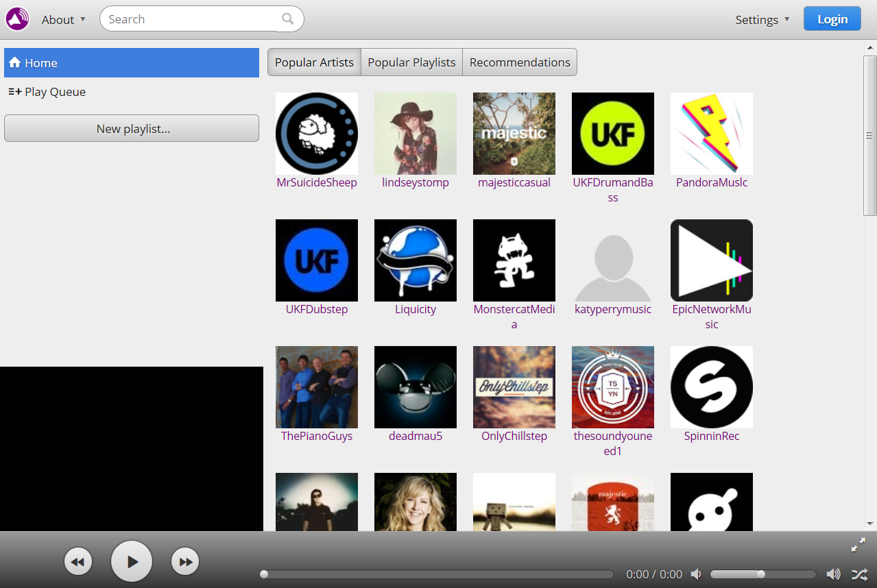Click the black video player area
This screenshot has height=588, width=877.
click(132, 449)
